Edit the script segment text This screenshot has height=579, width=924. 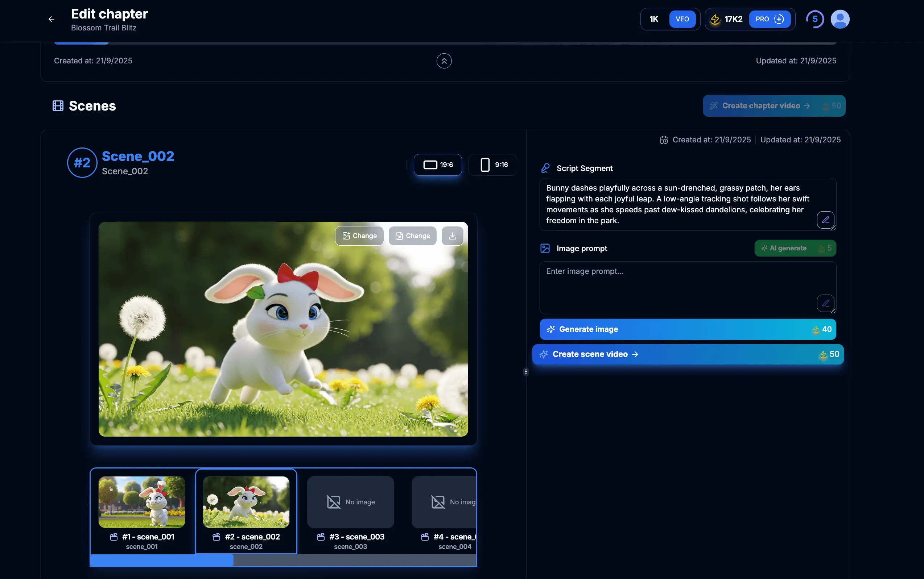coord(825,220)
